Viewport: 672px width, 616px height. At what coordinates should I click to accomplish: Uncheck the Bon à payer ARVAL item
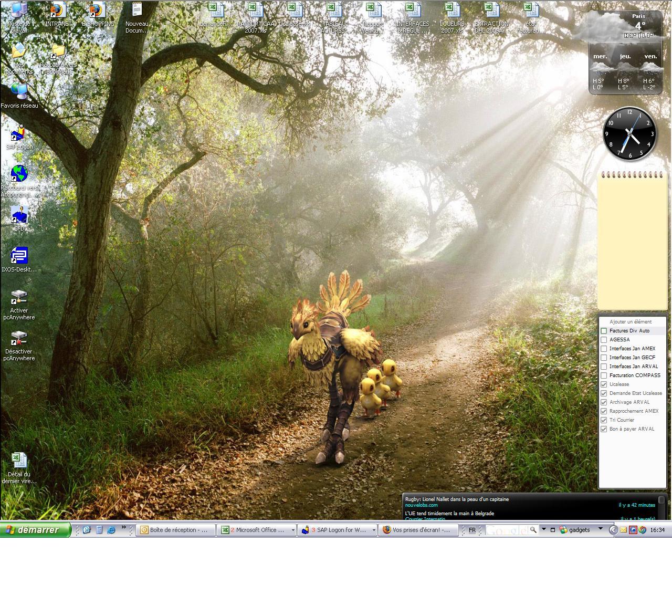pos(604,429)
